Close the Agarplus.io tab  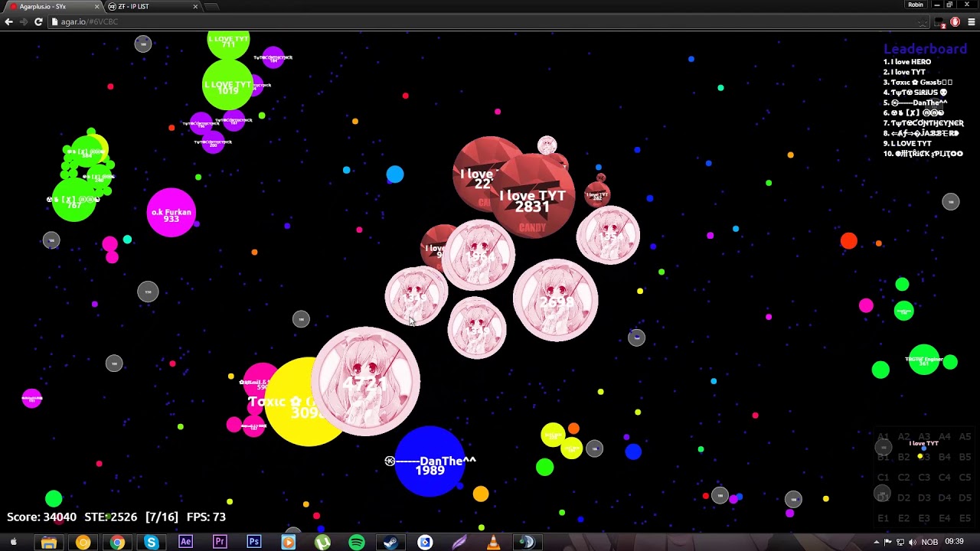click(x=97, y=6)
